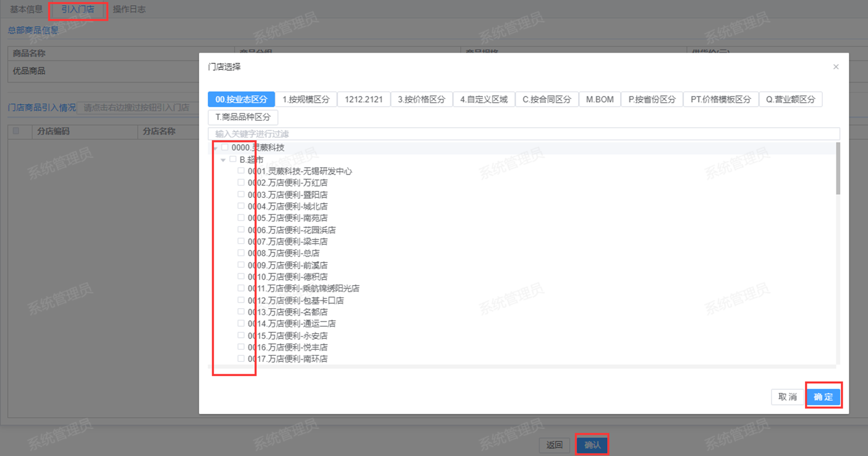The width and height of the screenshot is (868, 456).
Task: Tick the checkbox for 0000.灵蕨科技
Action: pos(225,147)
